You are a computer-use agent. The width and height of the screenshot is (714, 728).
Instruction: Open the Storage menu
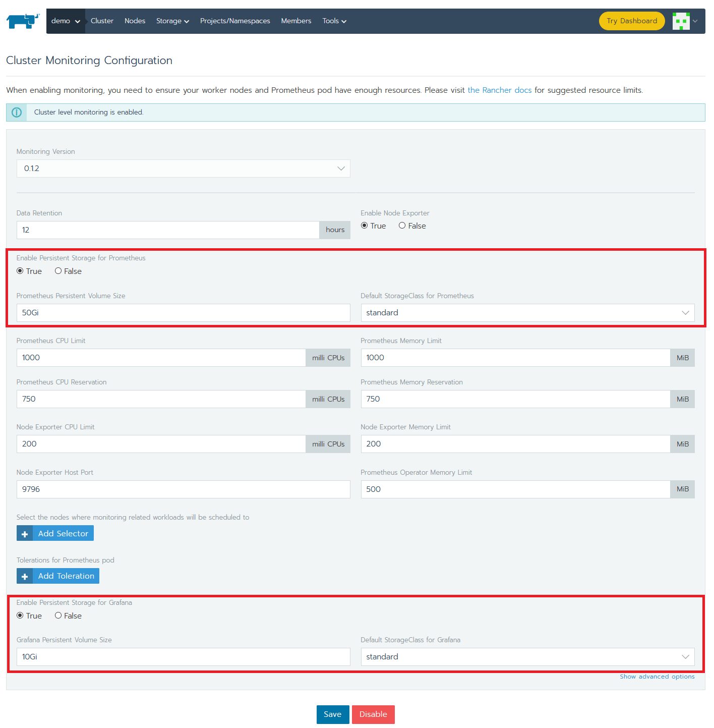[172, 21]
